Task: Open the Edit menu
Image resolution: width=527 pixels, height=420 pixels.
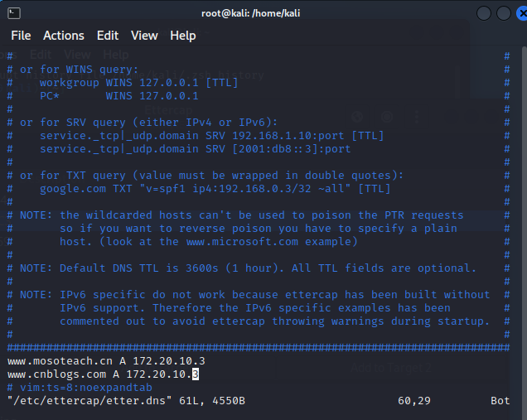Action: click(108, 36)
